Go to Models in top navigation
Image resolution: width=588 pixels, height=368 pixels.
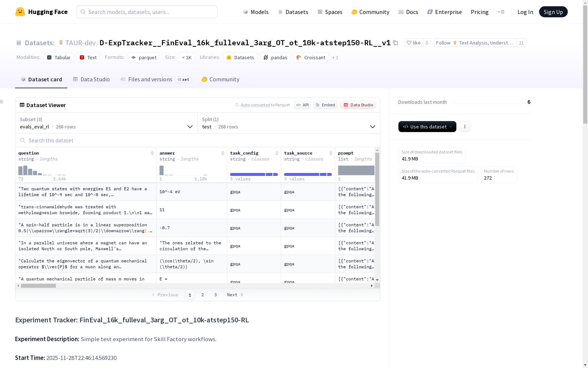tap(256, 12)
